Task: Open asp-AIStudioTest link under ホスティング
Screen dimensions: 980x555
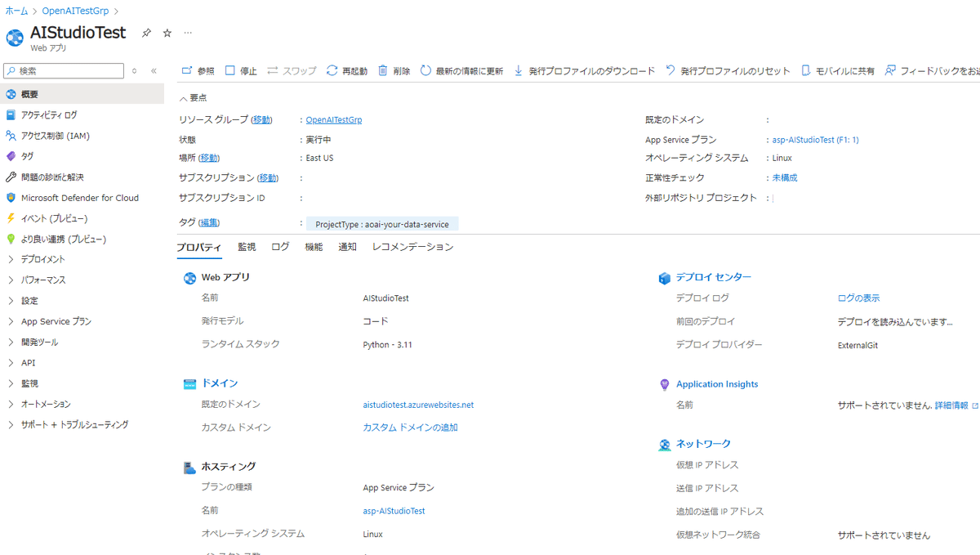Action: click(394, 511)
